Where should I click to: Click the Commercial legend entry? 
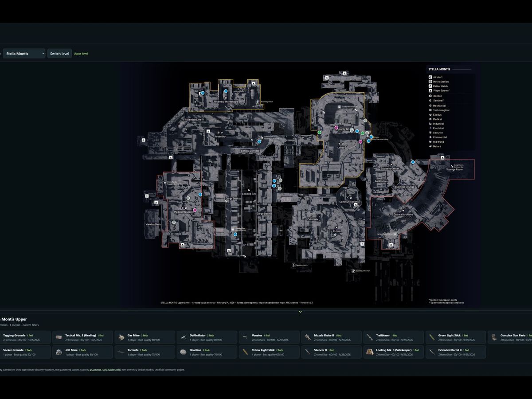coord(438,137)
